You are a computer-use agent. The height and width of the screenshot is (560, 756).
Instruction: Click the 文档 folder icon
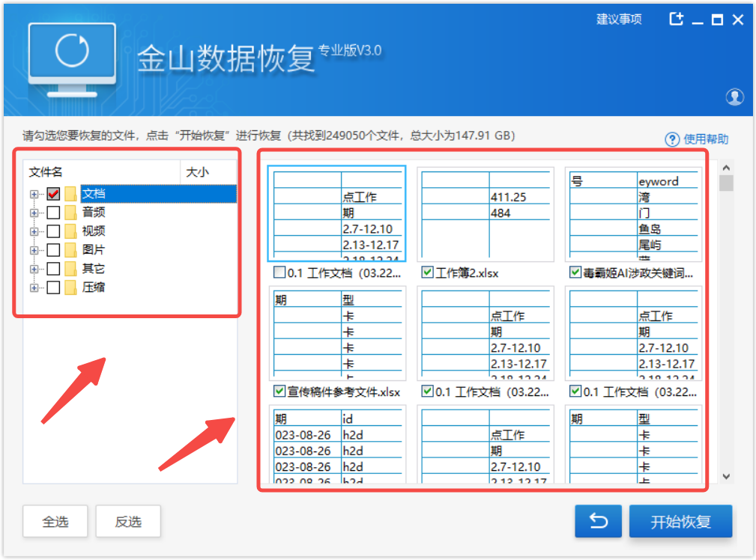71,194
